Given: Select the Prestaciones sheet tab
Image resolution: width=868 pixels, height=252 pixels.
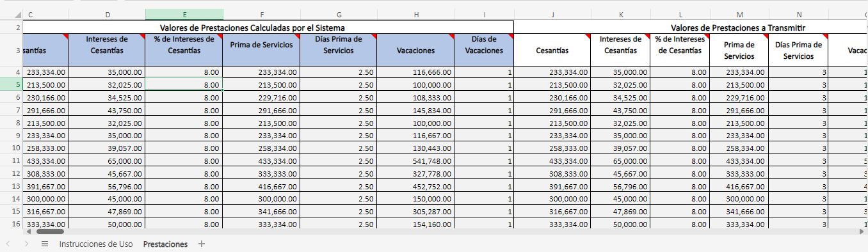Looking at the screenshot, I should pyautogui.click(x=165, y=244).
